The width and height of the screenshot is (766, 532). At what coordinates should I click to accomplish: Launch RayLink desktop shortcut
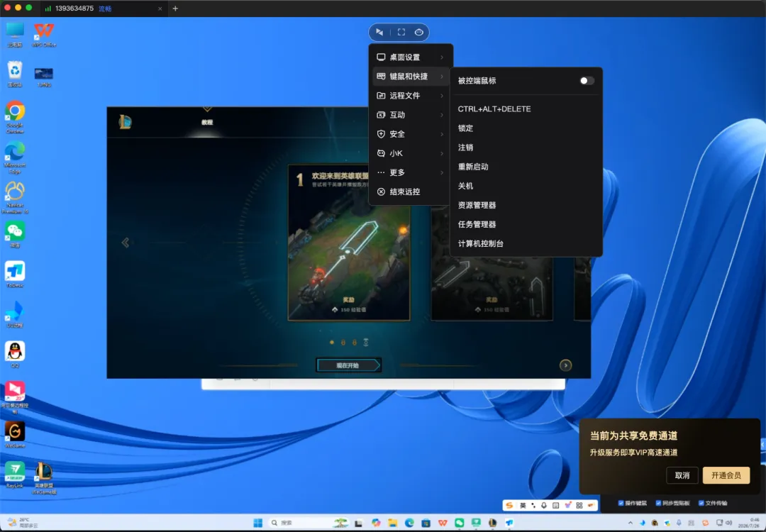coord(15,475)
